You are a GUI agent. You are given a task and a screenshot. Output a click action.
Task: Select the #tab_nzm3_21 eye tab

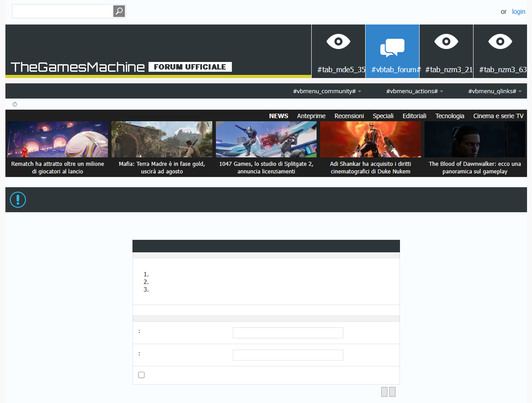446,51
